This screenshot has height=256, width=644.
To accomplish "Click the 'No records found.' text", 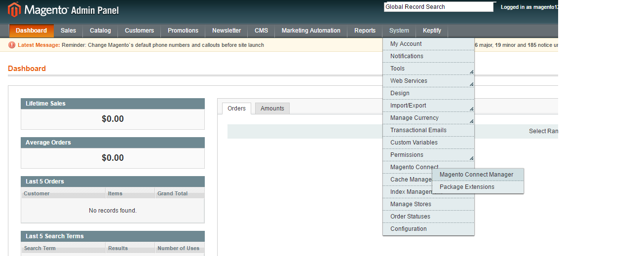I will (113, 211).
